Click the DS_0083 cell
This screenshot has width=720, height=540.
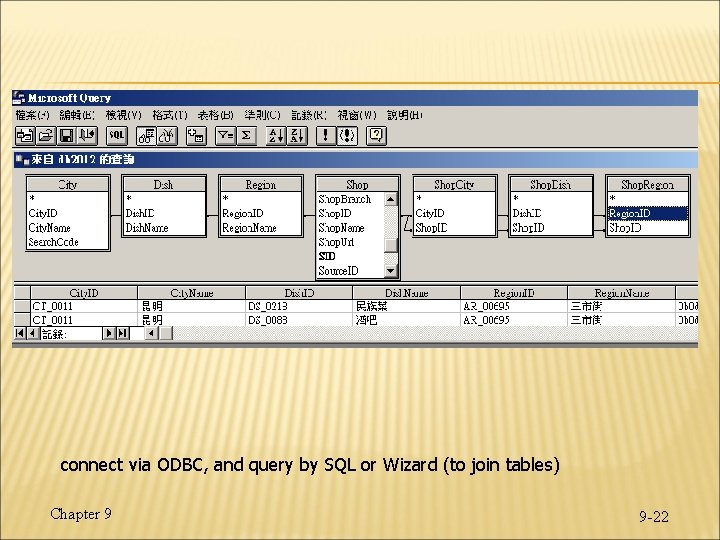[x=299, y=320]
